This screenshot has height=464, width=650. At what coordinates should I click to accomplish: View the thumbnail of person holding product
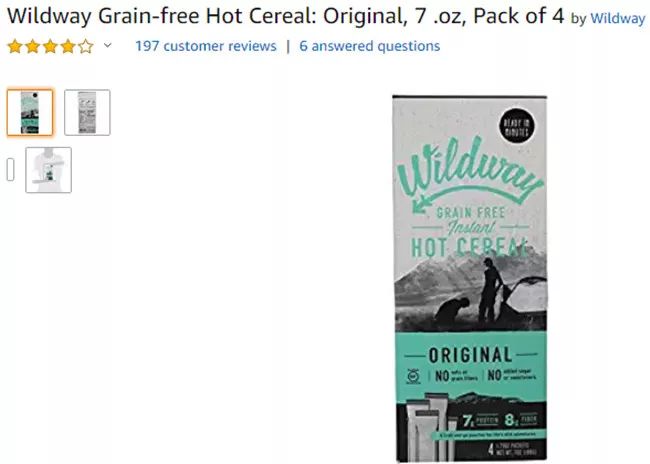(48, 169)
